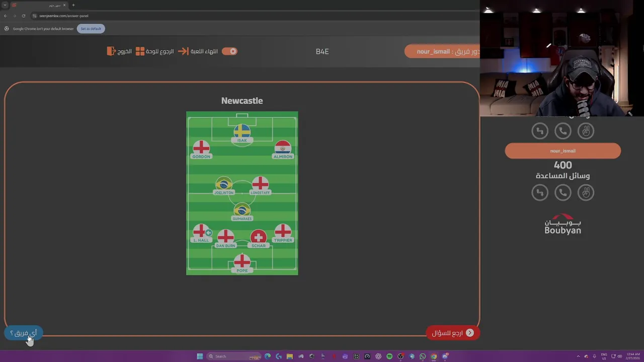Click انتهاء اللعبة end game label
The image size is (644, 362).
(x=204, y=51)
